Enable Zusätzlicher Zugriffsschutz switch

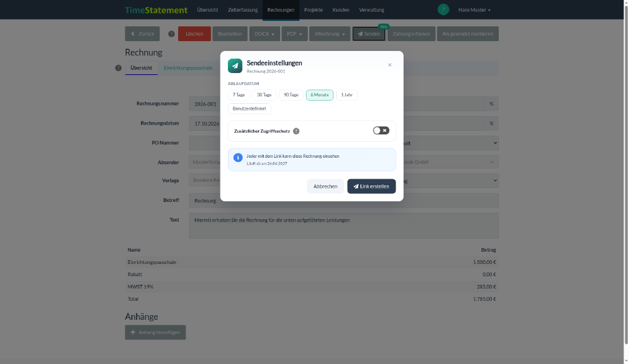pos(381,131)
